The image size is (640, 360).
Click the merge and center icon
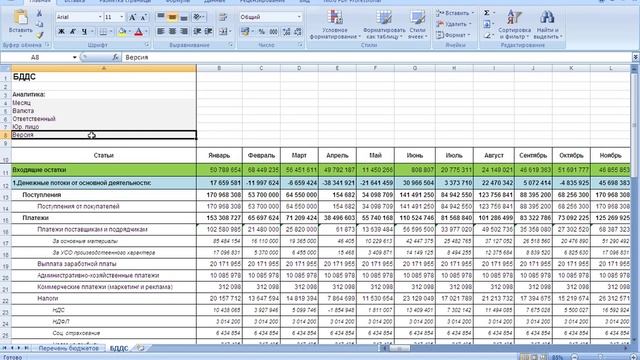coord(223,31)
